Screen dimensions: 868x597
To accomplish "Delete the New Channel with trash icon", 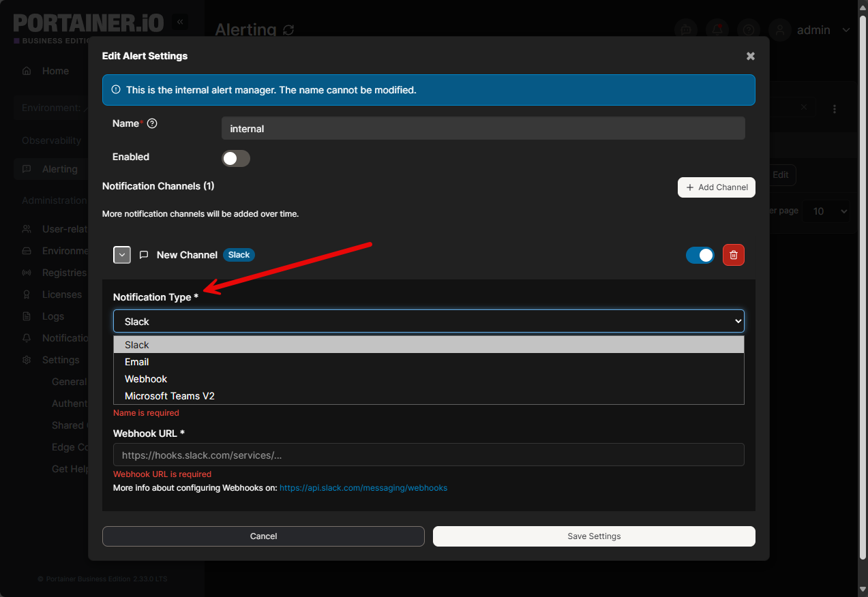I will (734, 255).
